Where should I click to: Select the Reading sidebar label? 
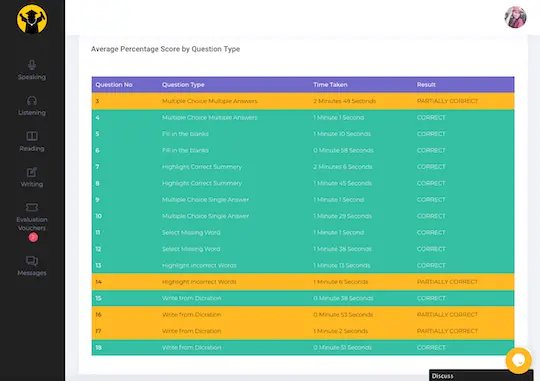click(32, 148)
